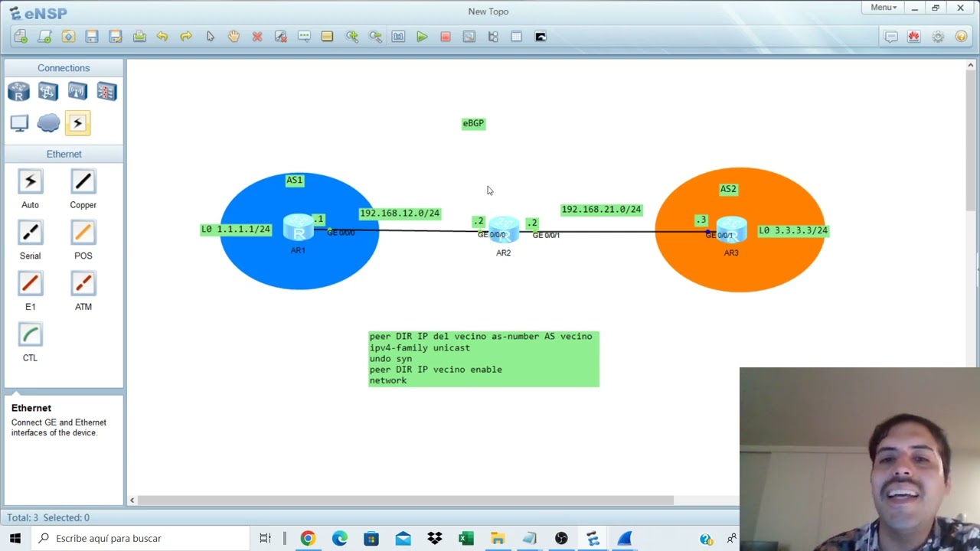Undo the last action with the toolbar arrow

162,37
